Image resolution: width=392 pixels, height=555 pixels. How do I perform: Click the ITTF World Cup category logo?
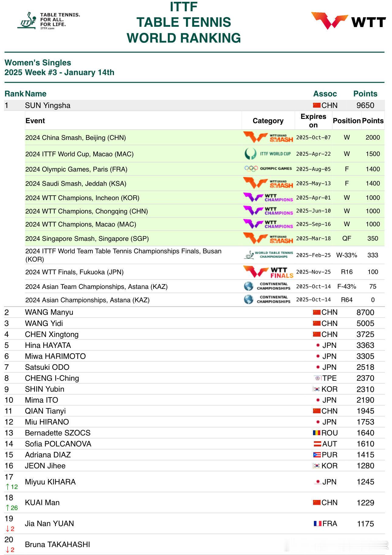coord(268,154)
